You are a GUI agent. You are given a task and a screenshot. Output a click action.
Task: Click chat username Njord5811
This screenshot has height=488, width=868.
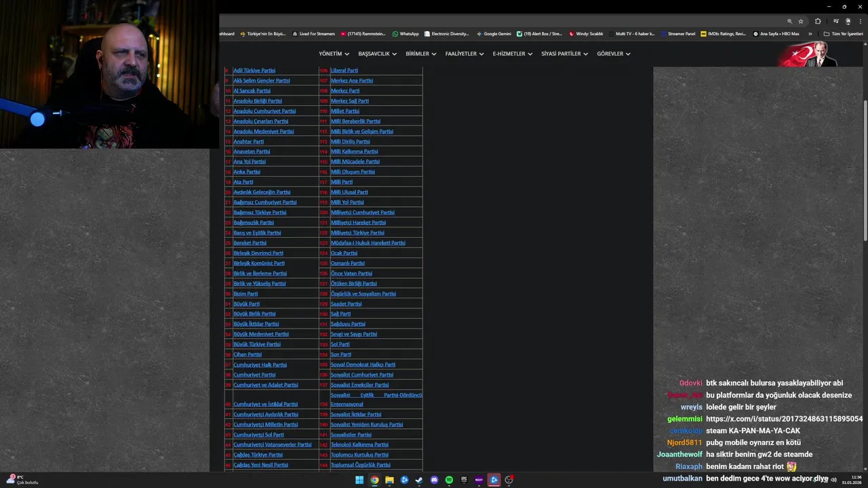click(x=684, y=443)
